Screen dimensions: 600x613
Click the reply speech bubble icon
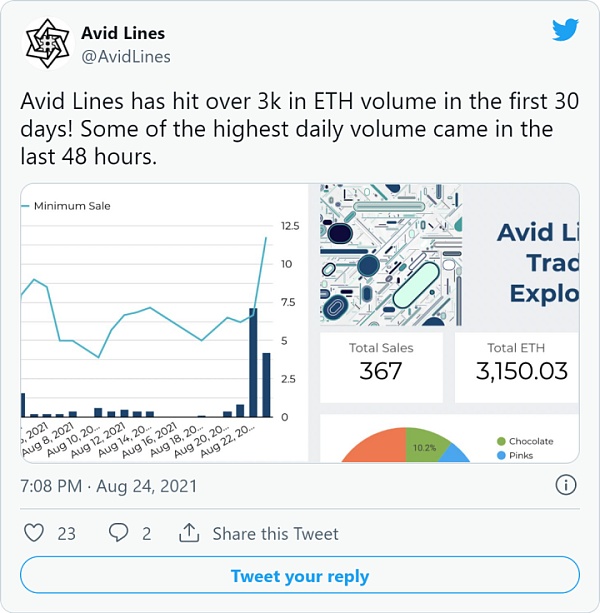click(x=118, y=533)
